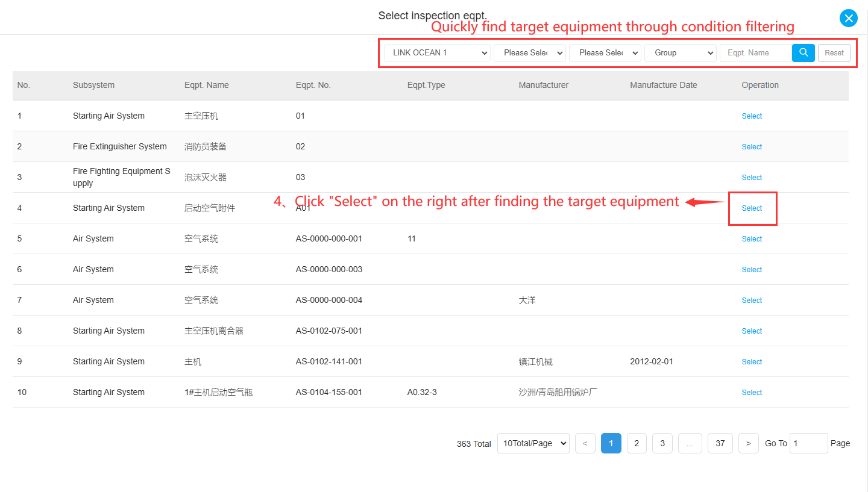Viewport: 868px width, 492px height.
Task: Select equipment AS-0000-000-004
Action: tap(752, 300)
